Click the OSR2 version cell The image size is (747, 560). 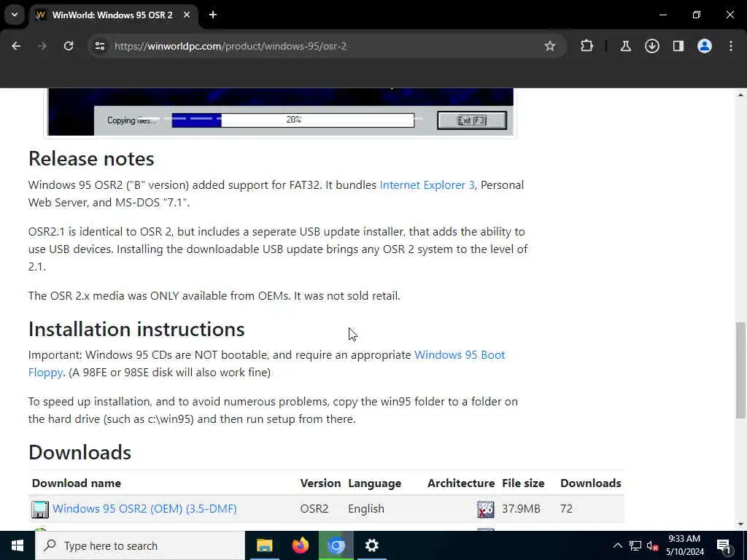coord(314,508)
